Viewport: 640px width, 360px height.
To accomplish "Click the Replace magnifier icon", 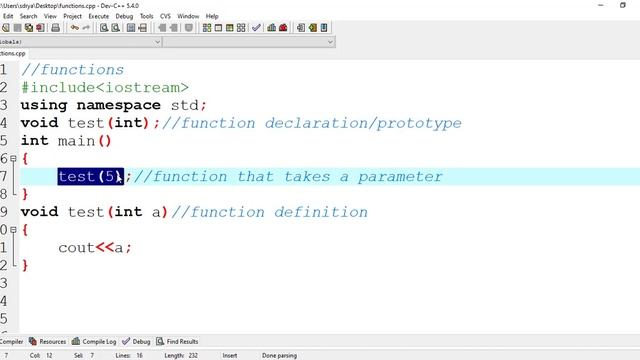I will tap(116, 28).
